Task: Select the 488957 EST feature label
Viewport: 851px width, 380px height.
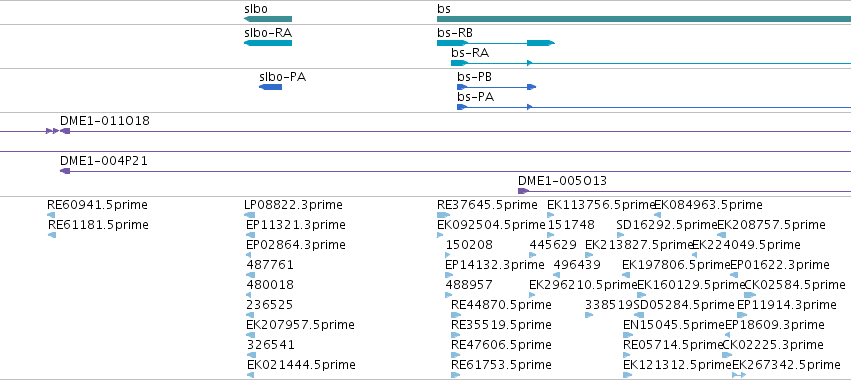Action: 469,284
